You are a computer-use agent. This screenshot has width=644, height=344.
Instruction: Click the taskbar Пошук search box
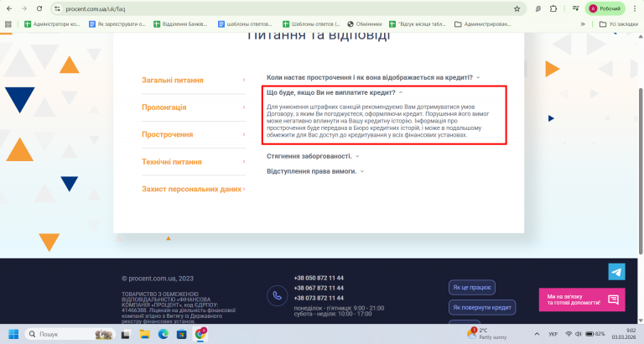point(70,334)
